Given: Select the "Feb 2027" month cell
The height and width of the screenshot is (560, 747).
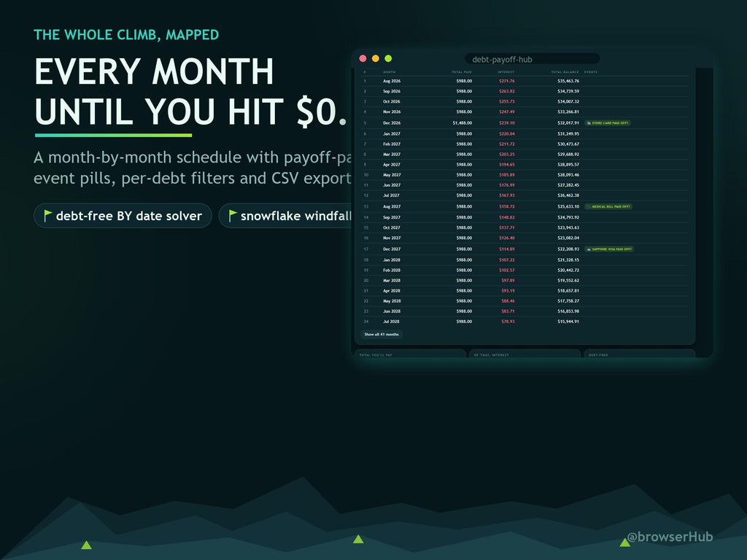Looking at the screenshot, I should click(392, 144).
